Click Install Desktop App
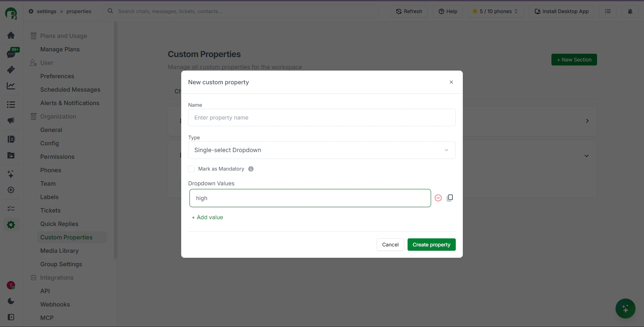The image size is (644, 327). tap(561, 11)
